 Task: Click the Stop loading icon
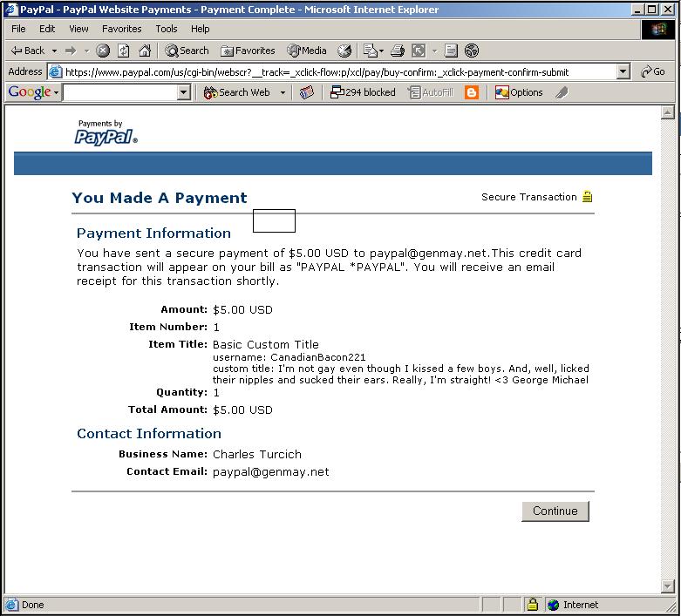(x=103, y=51)
